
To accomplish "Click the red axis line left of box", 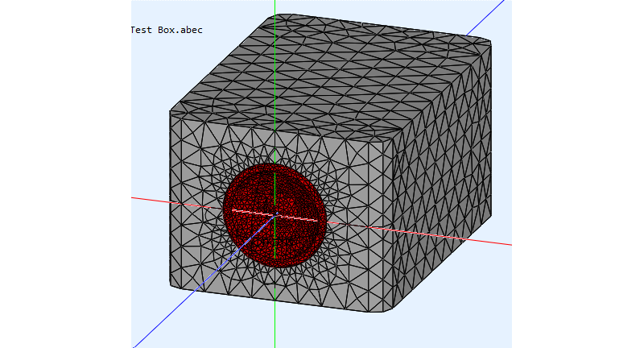I will point(149,198).
